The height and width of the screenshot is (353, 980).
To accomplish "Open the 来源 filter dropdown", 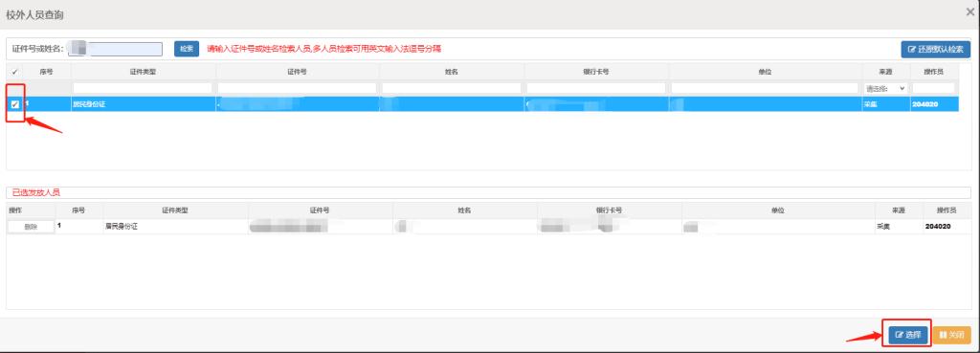I will coord(885,89).
